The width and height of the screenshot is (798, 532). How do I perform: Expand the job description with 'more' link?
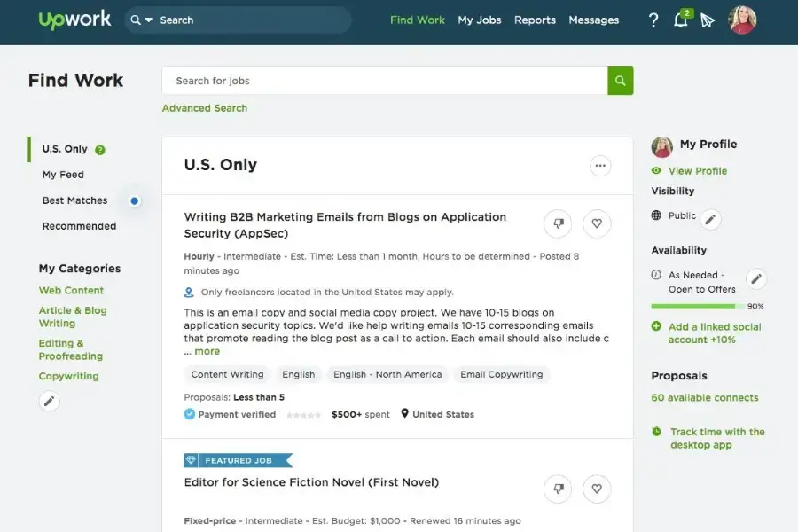click(x=207, y=351)
